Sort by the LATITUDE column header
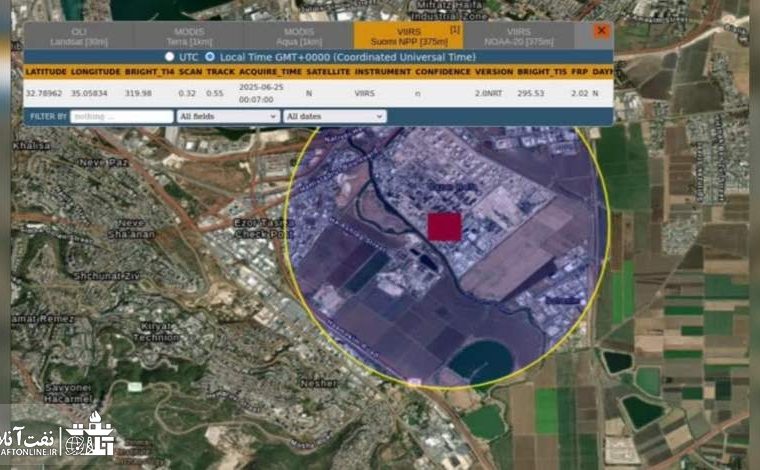 click(46, 72)
